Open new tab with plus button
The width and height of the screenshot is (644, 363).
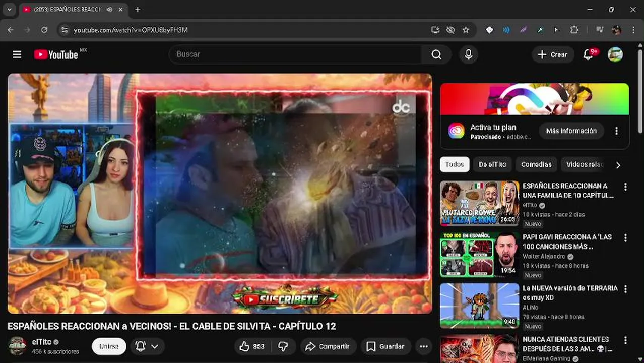pos(138,10)
